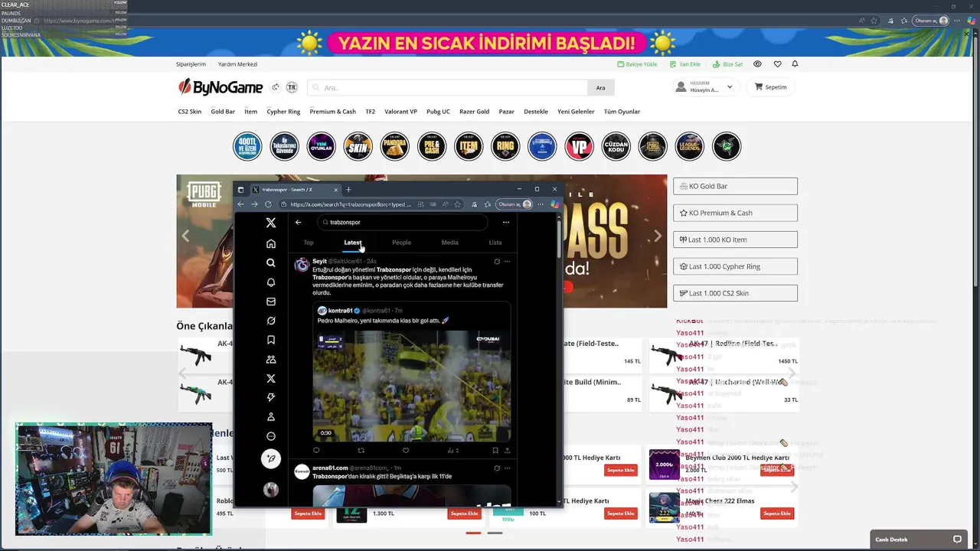
Task: Open Premium X icon in sidebar
Action: [271, 379]
